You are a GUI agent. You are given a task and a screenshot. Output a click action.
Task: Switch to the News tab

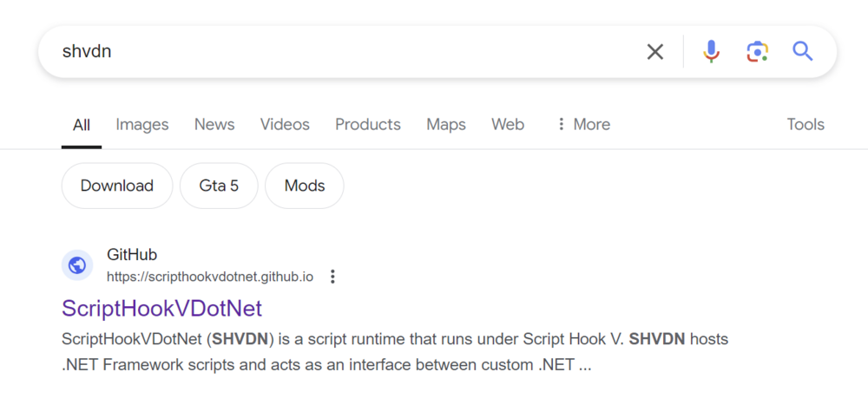tap(214, 125)
